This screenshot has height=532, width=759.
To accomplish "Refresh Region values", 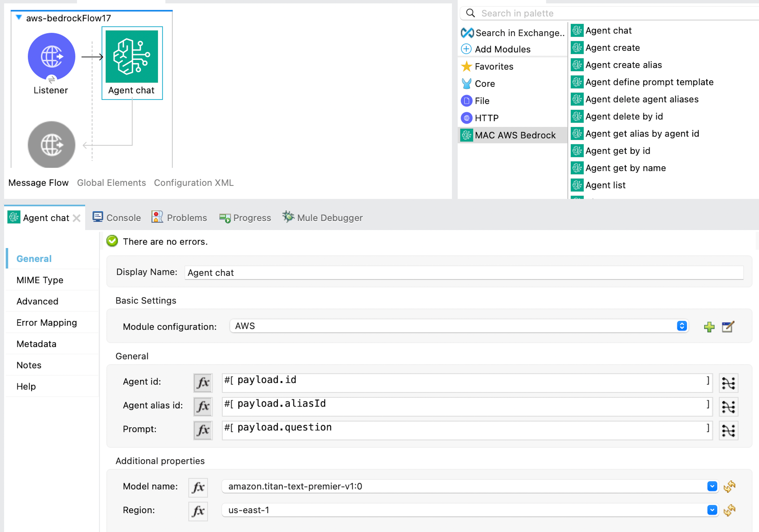I will (x=729, y=510).
